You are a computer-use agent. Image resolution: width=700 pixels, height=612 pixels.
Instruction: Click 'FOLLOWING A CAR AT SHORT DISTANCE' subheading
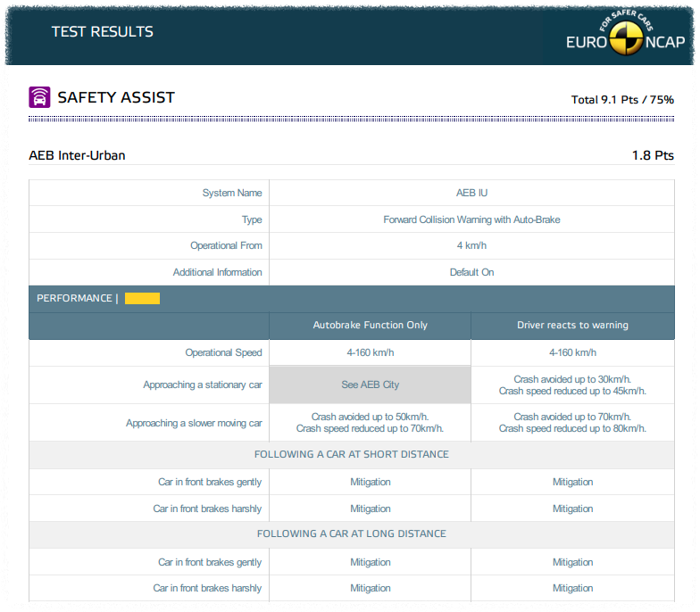pyautogui.click(x=352, y=454)
